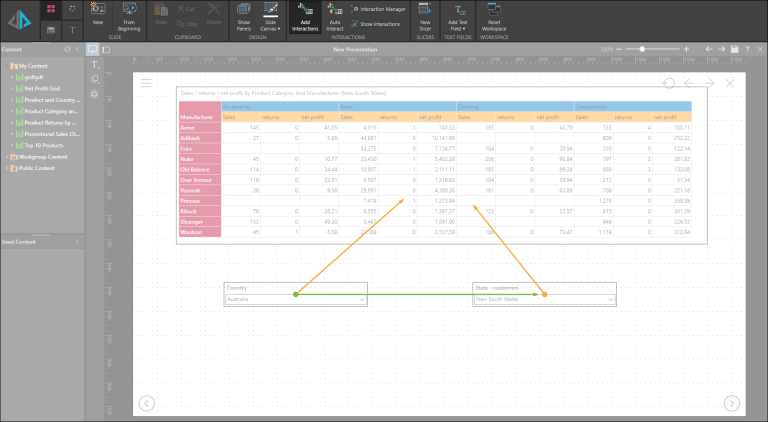Open the Country slicer dropdown
Image resolution: width=768 pixels, height=422 pixels.
362,299
